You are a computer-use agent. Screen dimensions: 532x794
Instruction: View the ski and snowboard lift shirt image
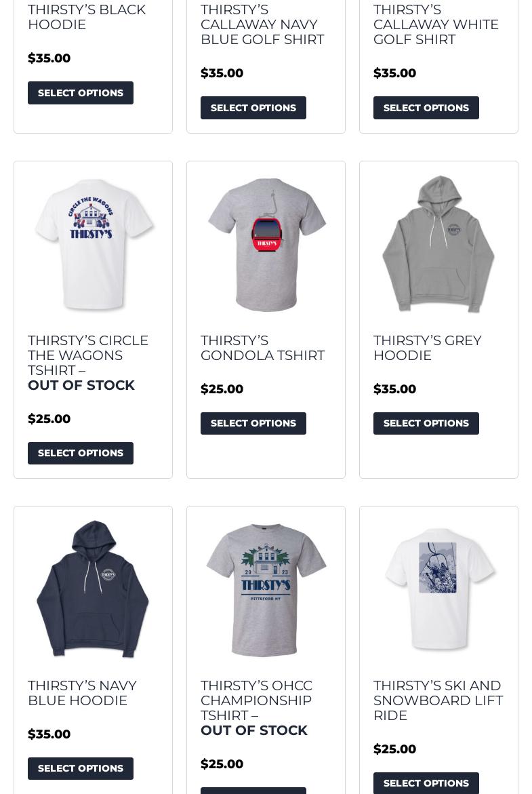coord(438,589)
